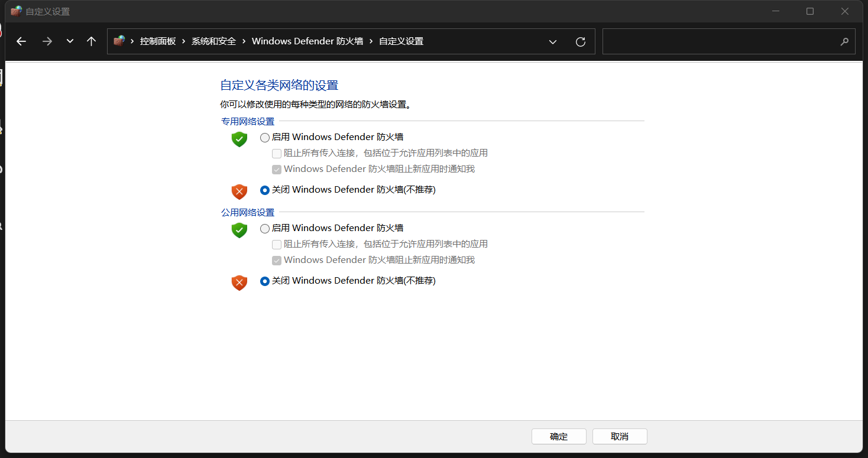Screen dimensions: 868x458
Task: Click 公用网络设置 section label
Action: click(x=248, y=212)
